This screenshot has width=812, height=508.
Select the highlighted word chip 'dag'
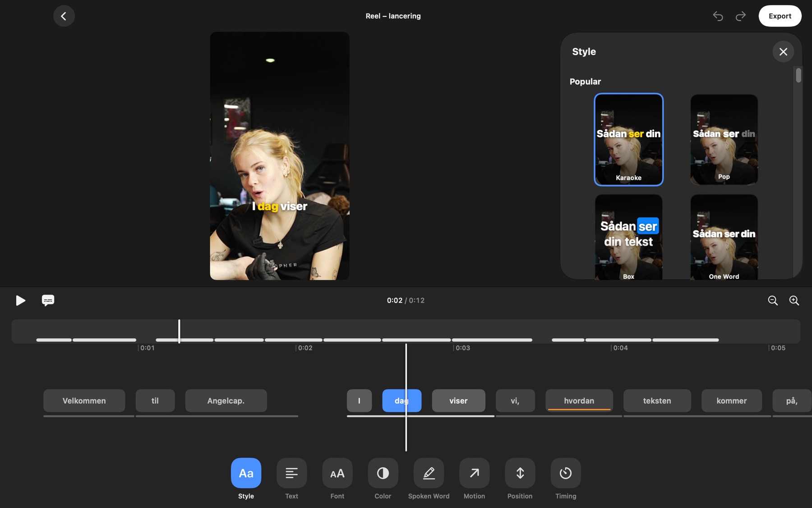pyautogui.click(x=401, y=401)
